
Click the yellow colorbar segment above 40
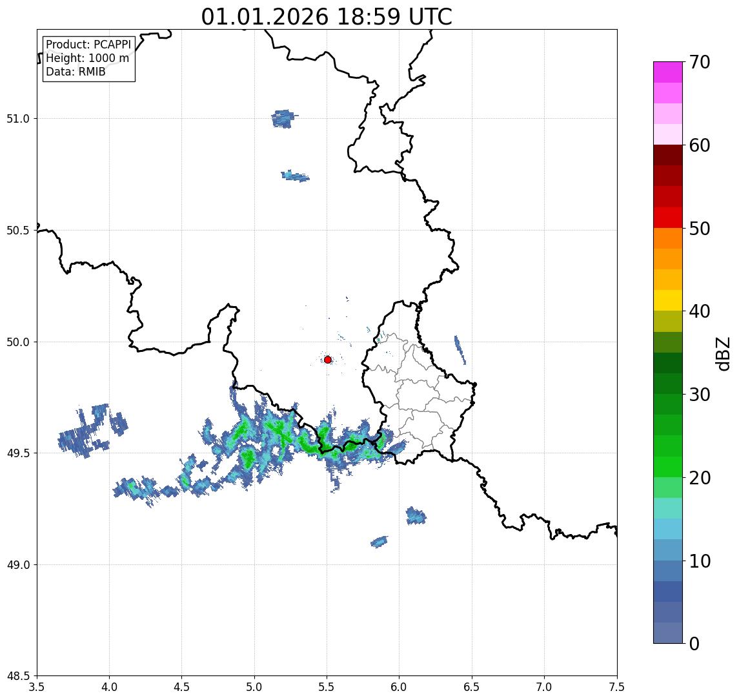[668, 301]
